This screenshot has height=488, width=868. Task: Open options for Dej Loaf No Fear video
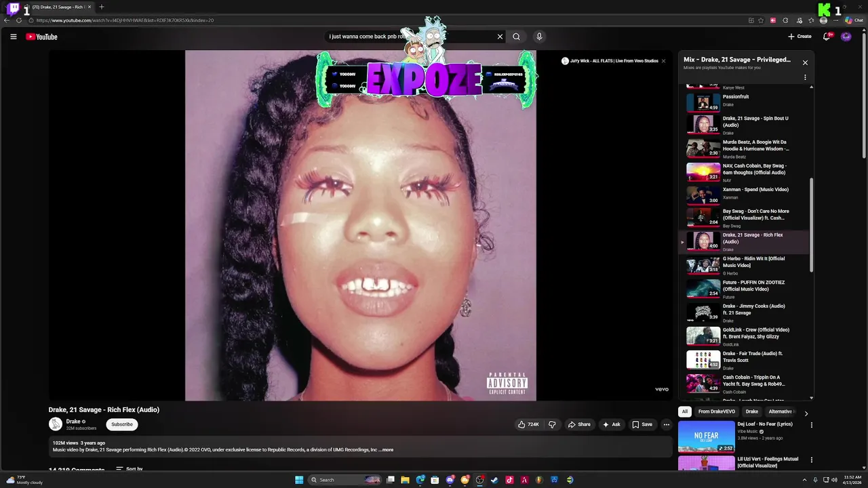pyautogui.click(x=811, y=425)
